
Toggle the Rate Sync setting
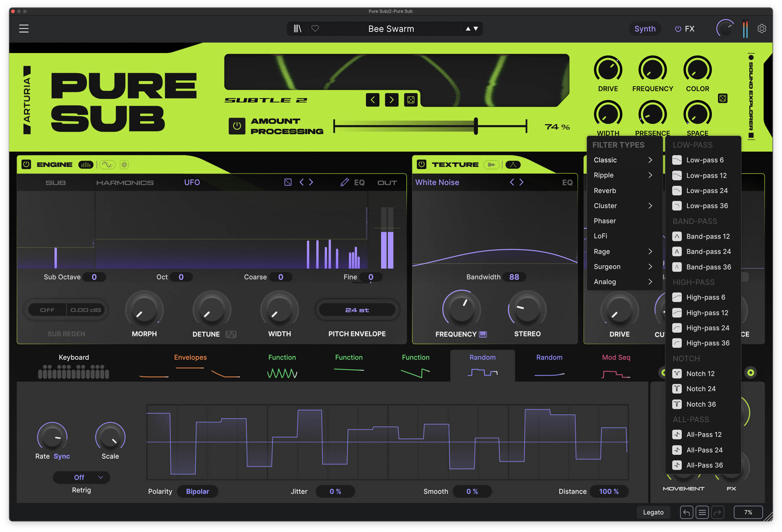(x=62, y=456)
